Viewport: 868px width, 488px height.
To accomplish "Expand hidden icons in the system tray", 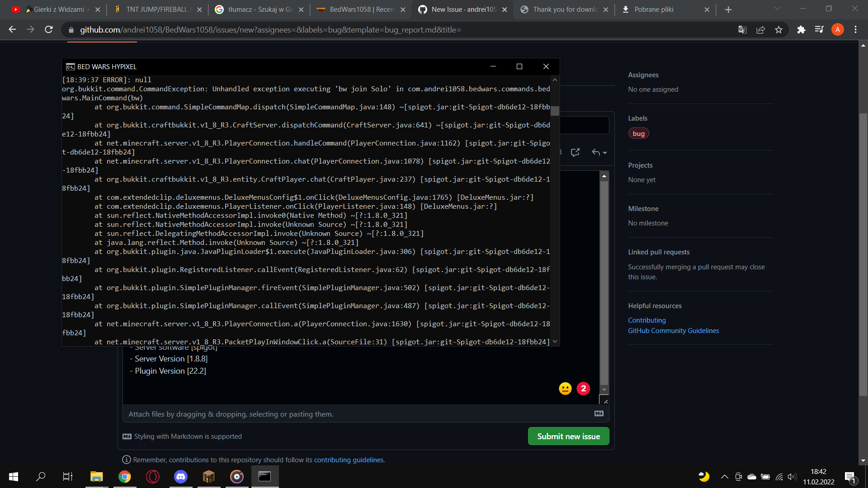I will pos(724,476).
